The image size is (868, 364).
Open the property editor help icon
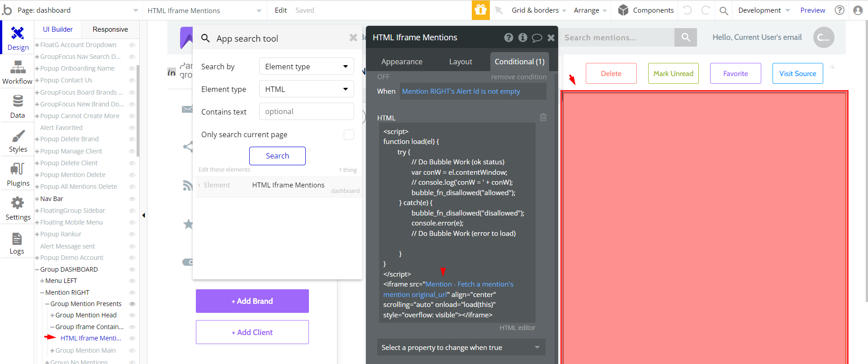(509, 38)
